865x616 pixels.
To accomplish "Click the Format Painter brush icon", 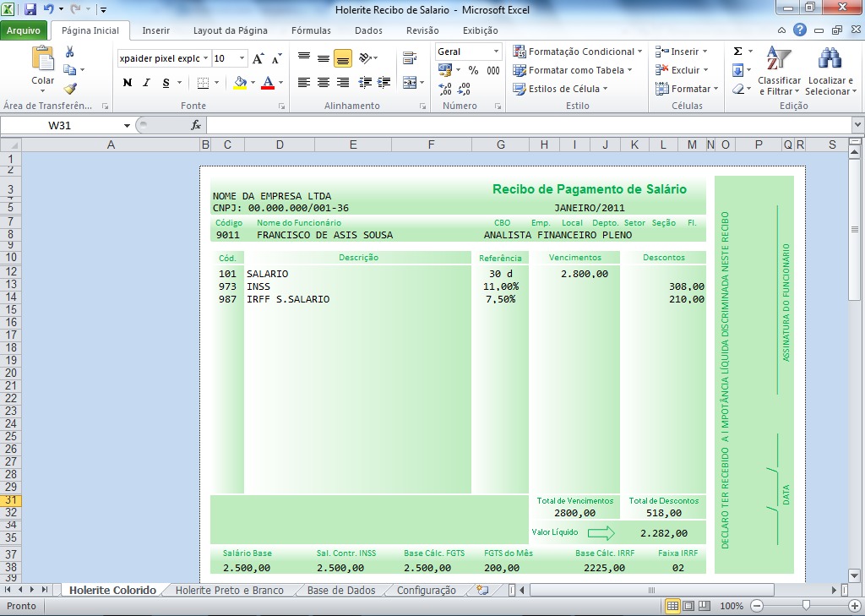I will pyautogui.click(x=70, y=89).
